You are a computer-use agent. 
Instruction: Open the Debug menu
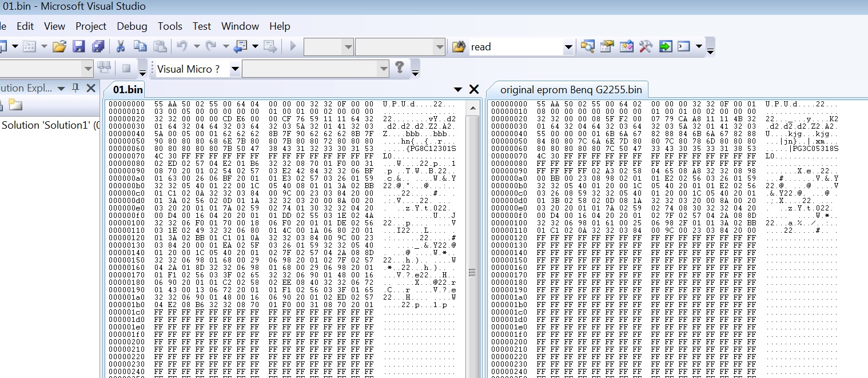pos(132,26)
